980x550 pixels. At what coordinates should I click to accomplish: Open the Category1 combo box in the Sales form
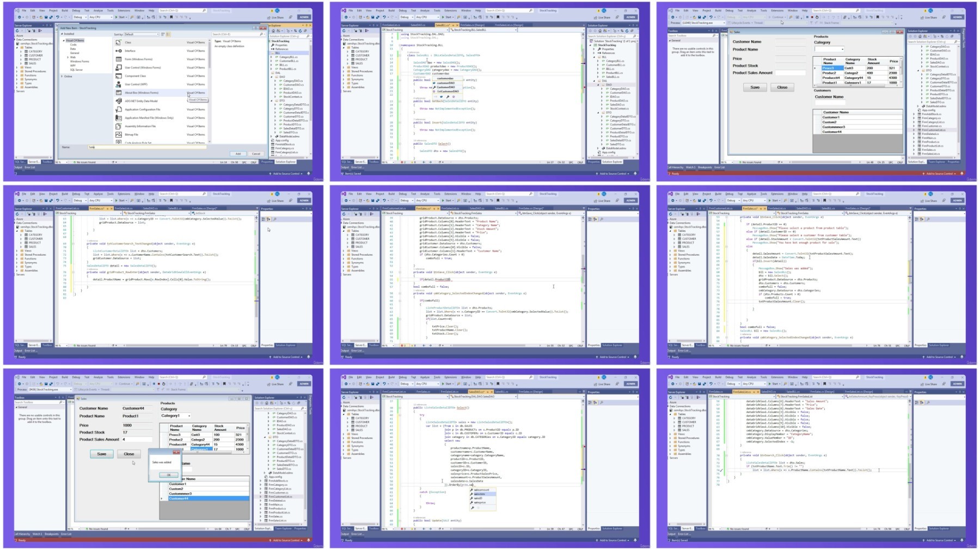(175, 416)
